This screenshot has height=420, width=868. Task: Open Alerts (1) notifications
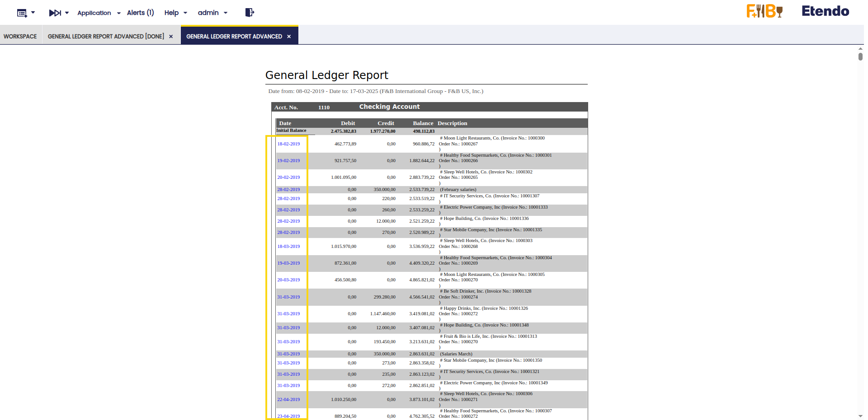(x=140, y=13)
